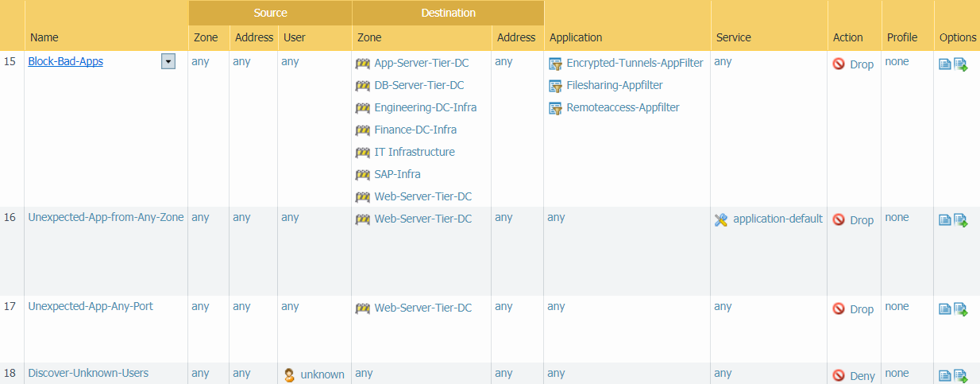This screenshot has width=980, height=384.
Task: Open the Unexpected-App-Any-Port rule name
Action: (91, 306)
